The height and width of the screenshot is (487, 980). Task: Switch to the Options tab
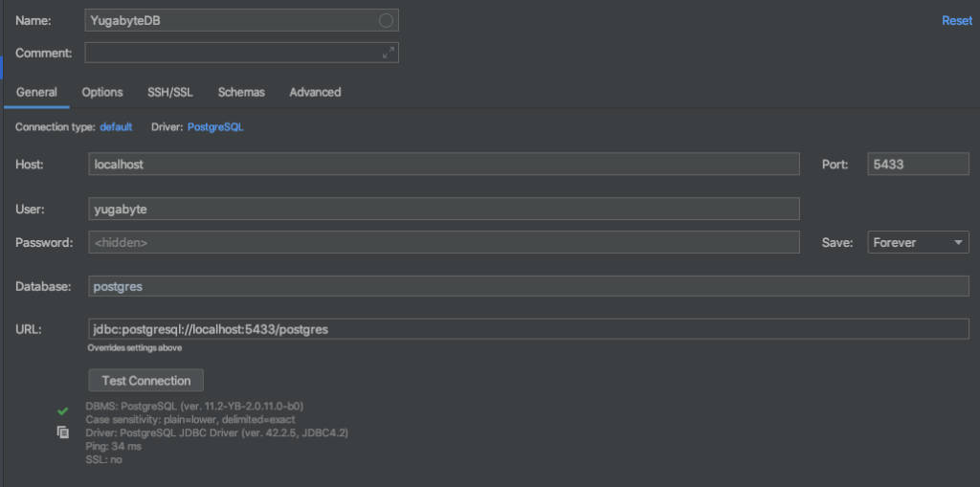coord(102,92)
